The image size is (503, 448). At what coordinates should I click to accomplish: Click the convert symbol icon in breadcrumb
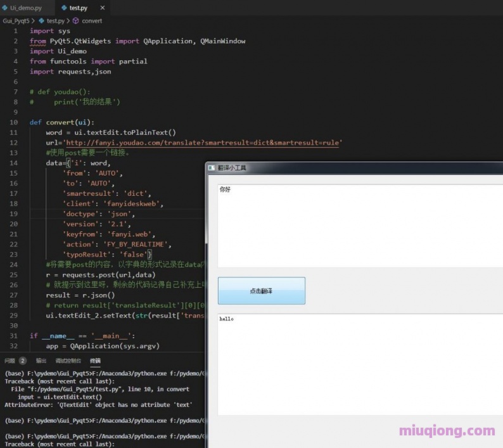click(76, 21)
